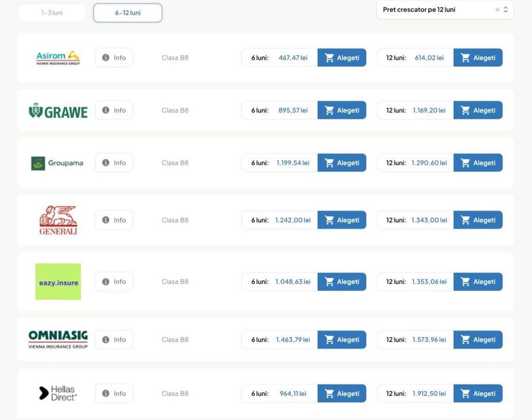The height and width of the screenshot is (420, 532).
Task: Click Clasa B8 in the Generali row
Action: point(175,220)
